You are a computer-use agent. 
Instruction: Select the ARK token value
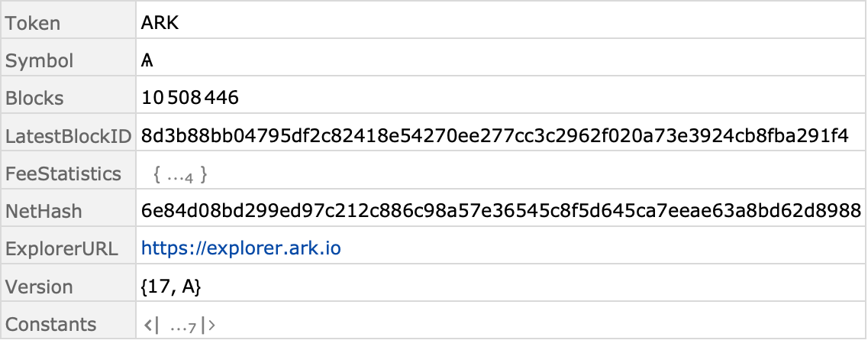click(160, 23)
